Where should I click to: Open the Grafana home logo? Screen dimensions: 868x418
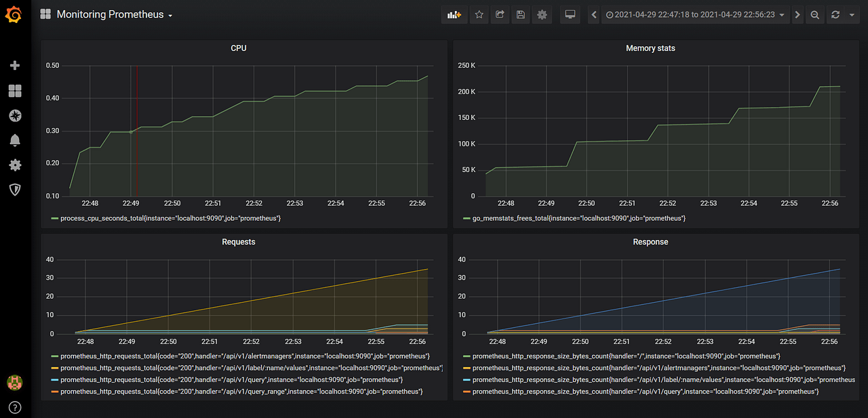[x=14, y=14]
